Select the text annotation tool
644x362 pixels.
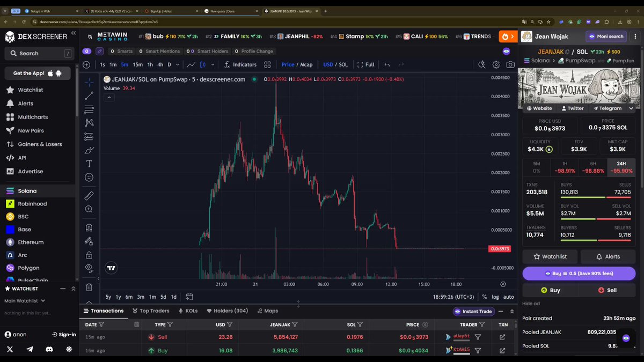click(x=89, y=164)
